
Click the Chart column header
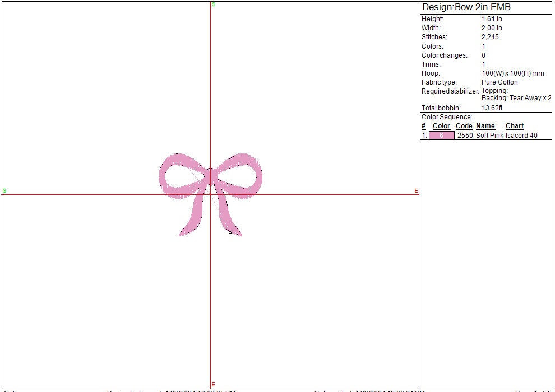515,126
